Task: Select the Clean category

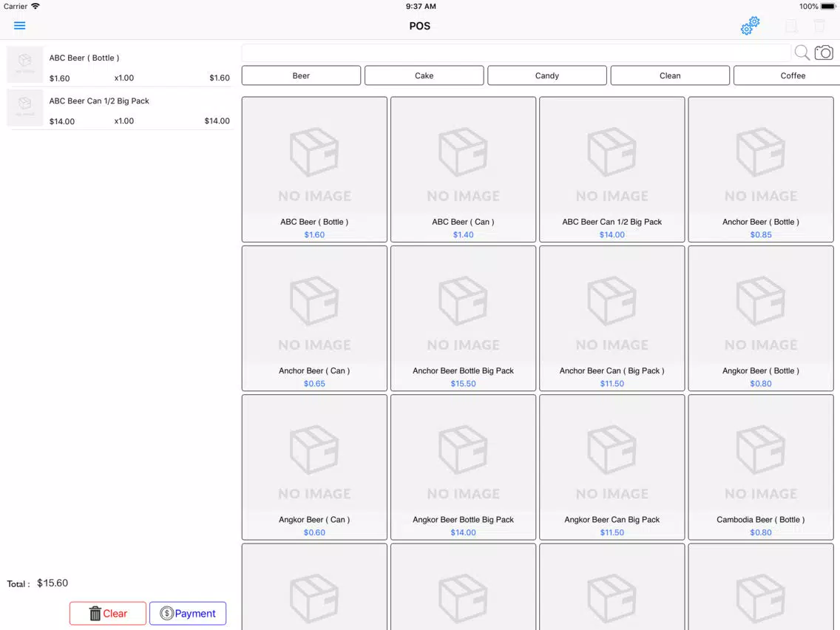Action: 670,75
